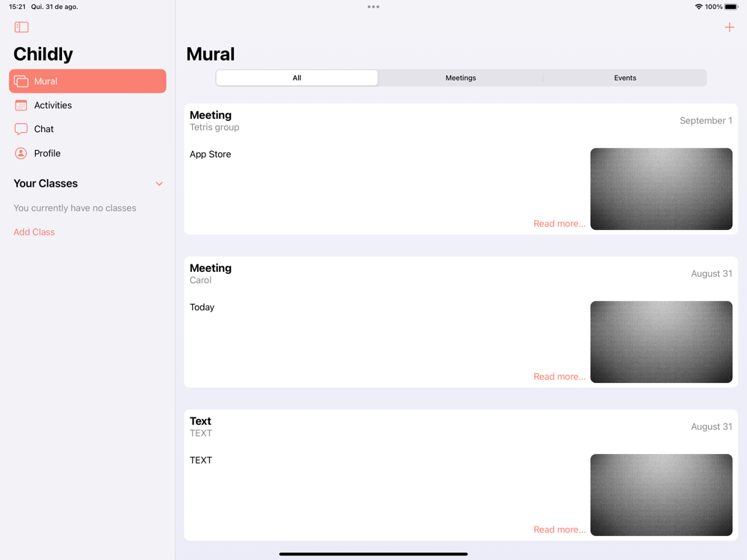Tap the Wi-Fi status icon
This screenshot has height=560, width=747.
(698, 7)
